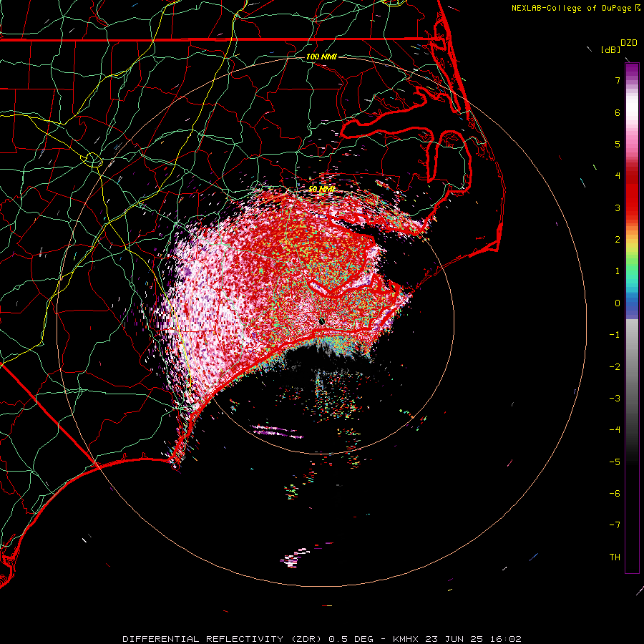Click the -1 value on color scale
Screen dimensions: 644x644
[615, 335]
